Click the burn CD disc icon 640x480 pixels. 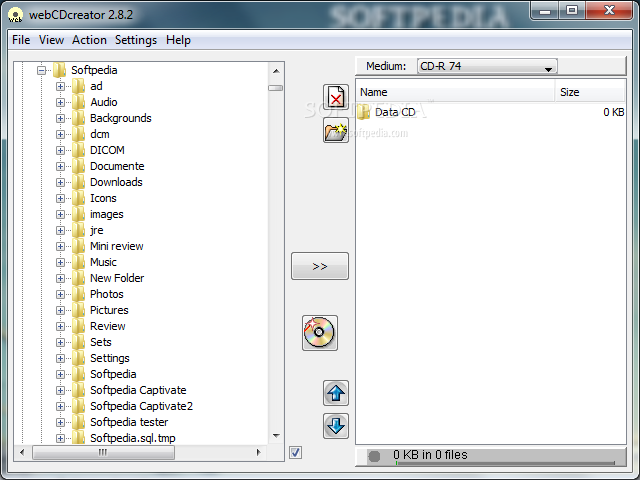320,333
